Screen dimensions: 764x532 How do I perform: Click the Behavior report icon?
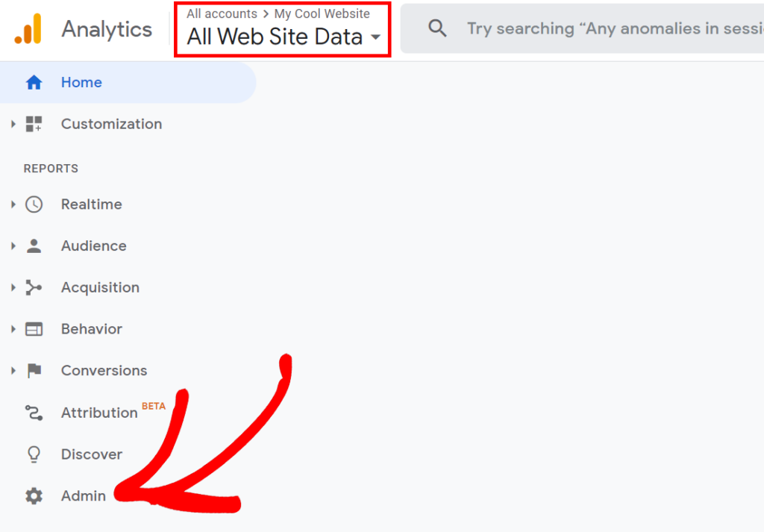34,328
